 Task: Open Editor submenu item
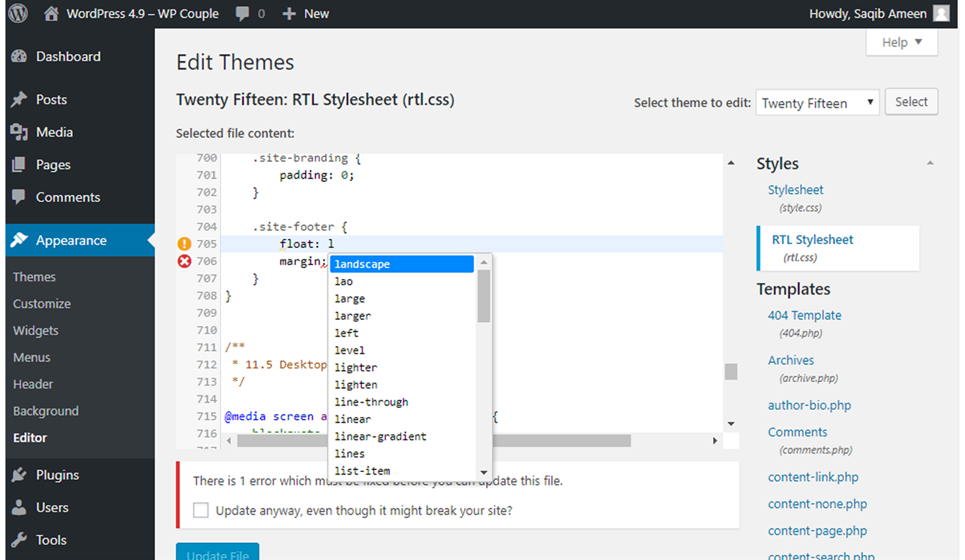(x=30, y=438)
